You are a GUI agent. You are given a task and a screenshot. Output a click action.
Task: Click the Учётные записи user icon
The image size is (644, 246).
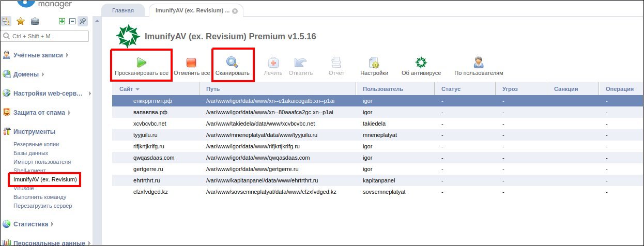click(x=7, y=55)
